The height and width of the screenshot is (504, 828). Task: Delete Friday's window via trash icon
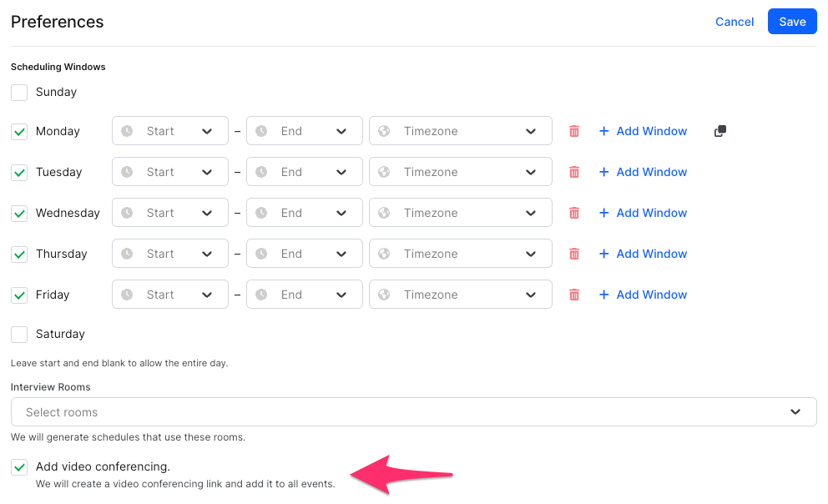(574, 295)
